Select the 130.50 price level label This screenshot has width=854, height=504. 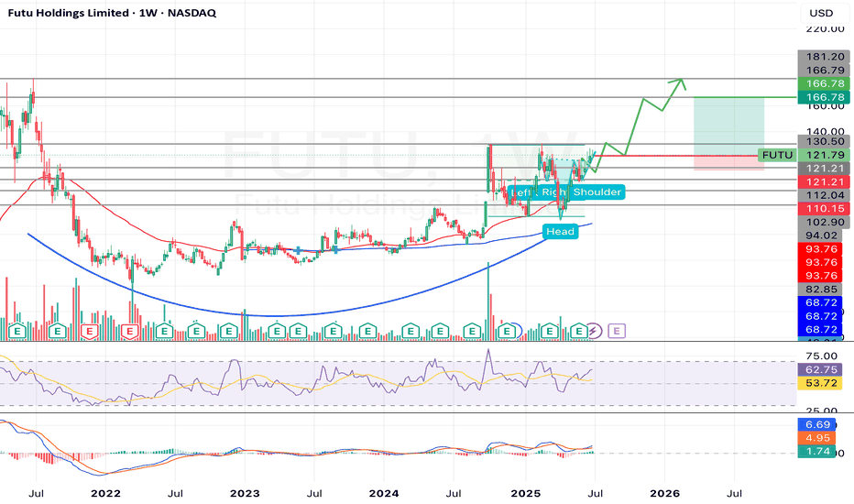[824, 142]
